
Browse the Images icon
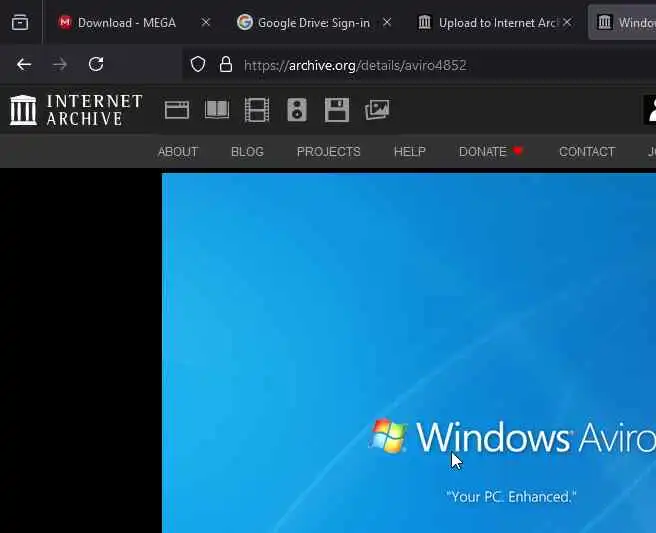point(377,110)
